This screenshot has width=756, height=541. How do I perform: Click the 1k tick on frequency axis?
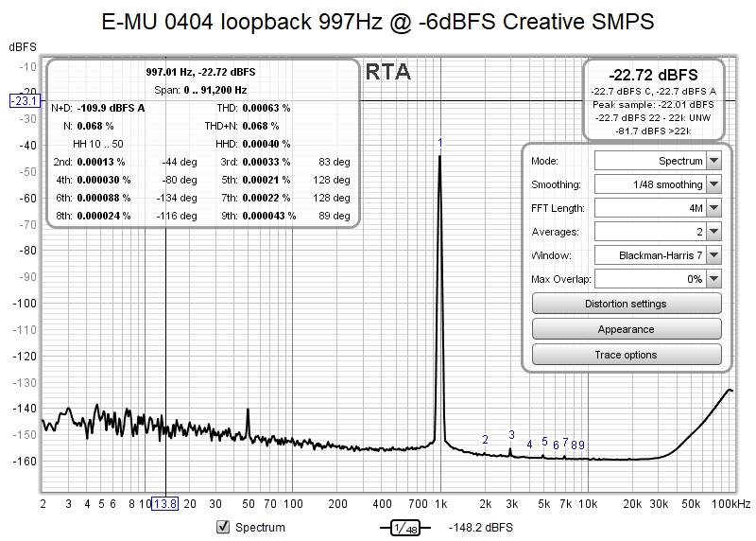[x=440, y=504]
